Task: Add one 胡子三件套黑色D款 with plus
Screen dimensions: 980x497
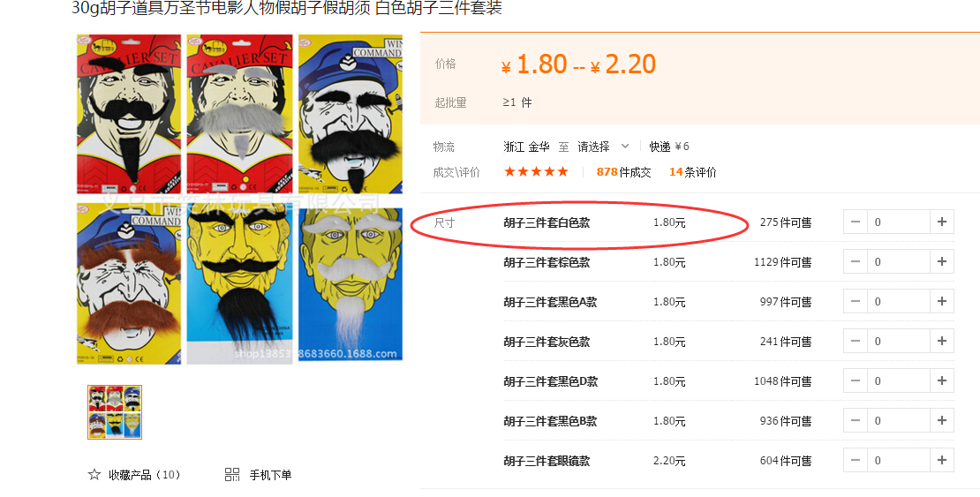Action: pos(941,380)
